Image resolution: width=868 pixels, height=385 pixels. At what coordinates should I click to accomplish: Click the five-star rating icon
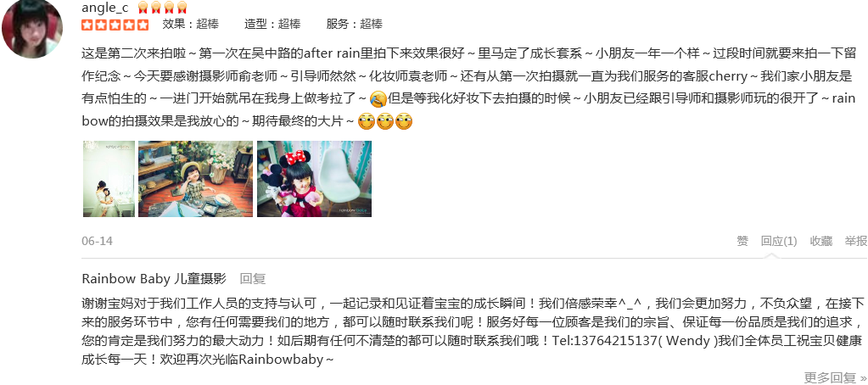point(115,25)
